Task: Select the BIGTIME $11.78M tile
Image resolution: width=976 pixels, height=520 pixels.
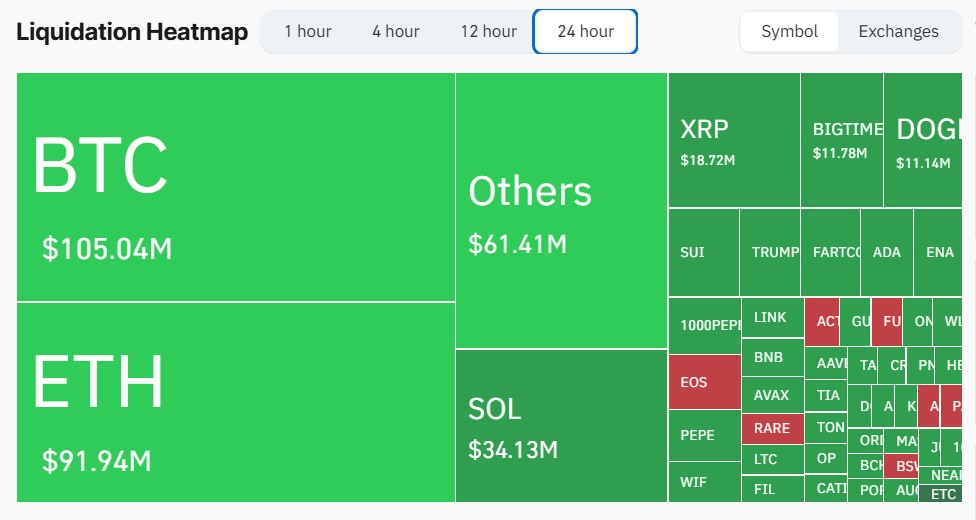Action: 841,140
